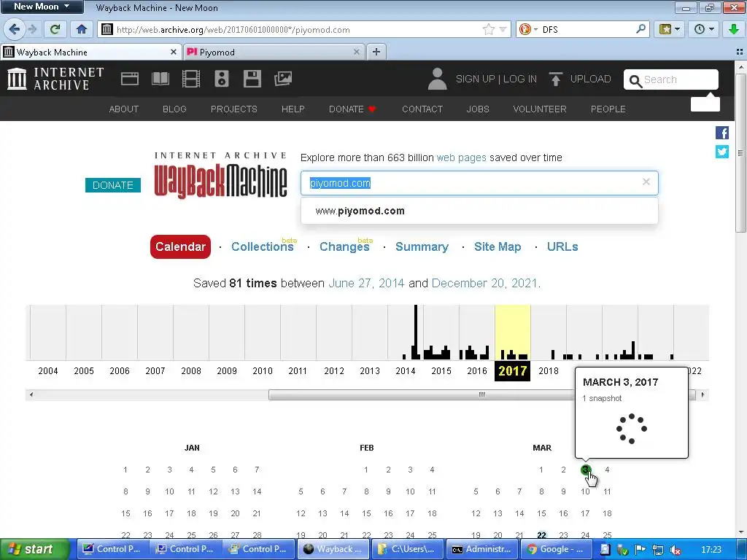Bookmark this page with the star icon
The height and width of the screenshot is (560, 747).
coord(488,29)
